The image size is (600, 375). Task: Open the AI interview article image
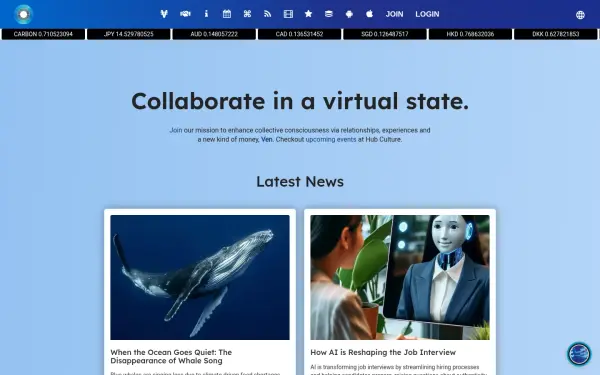[x=400, y=277]
